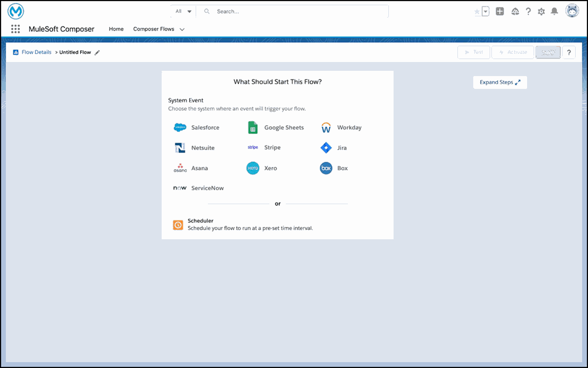This screenshot has height=368, width=588.
Task: Select the Jira system event icon
Action: pos(326,148)
